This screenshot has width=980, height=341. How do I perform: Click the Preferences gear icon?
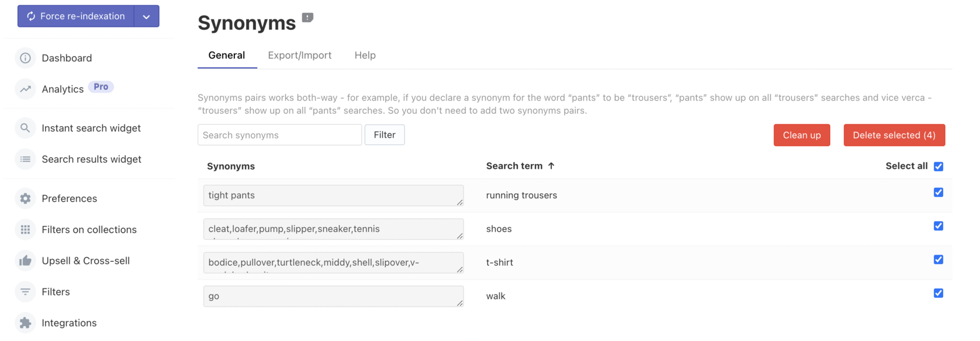(25, 199)
